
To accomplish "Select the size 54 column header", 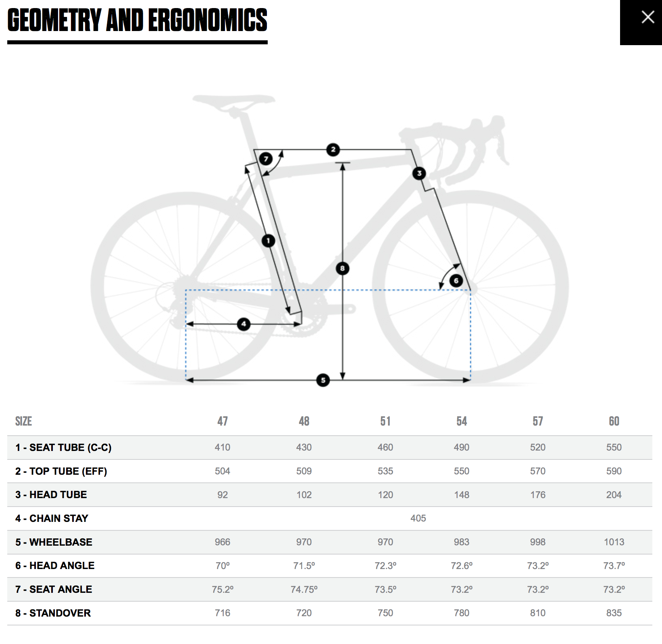I will coord(462,421).
